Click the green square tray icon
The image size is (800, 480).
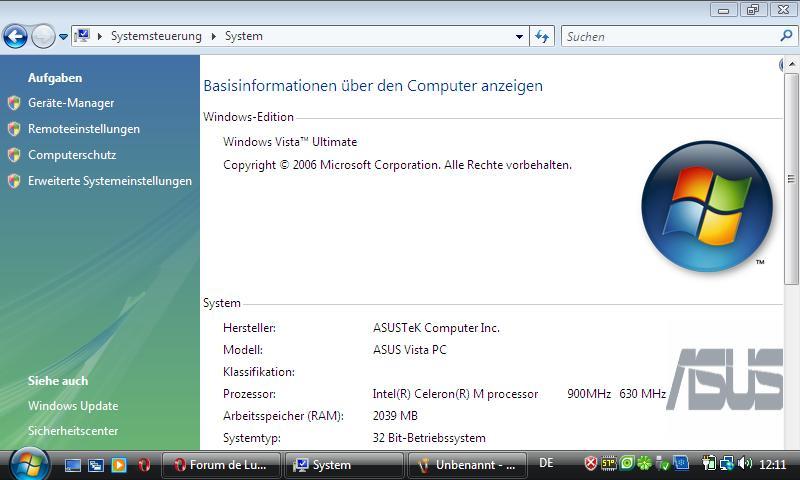click(x=627, y=463)
